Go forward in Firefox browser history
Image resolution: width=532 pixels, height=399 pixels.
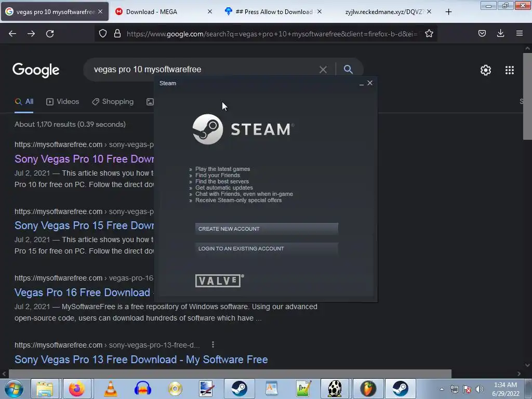[31, 34]
